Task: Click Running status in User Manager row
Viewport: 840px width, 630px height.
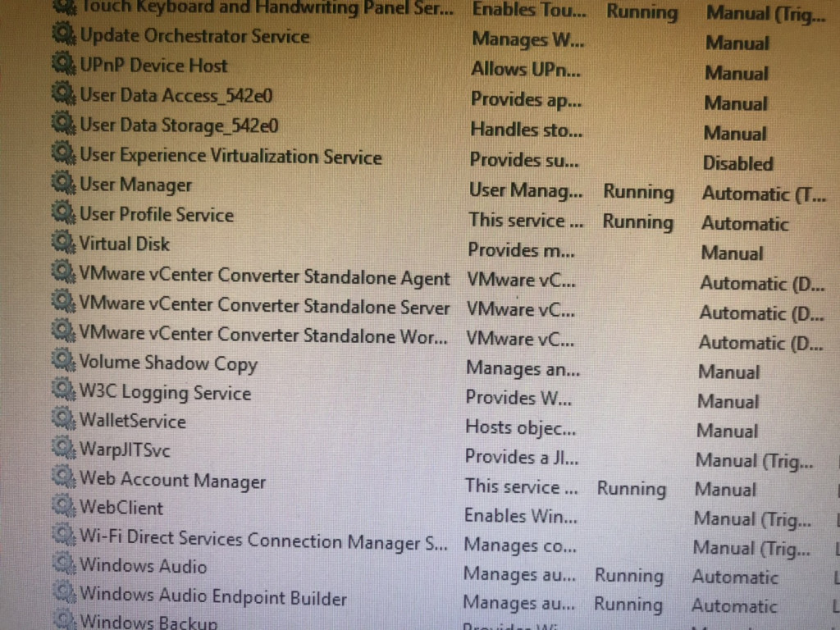Action: [x=638, y=192]
